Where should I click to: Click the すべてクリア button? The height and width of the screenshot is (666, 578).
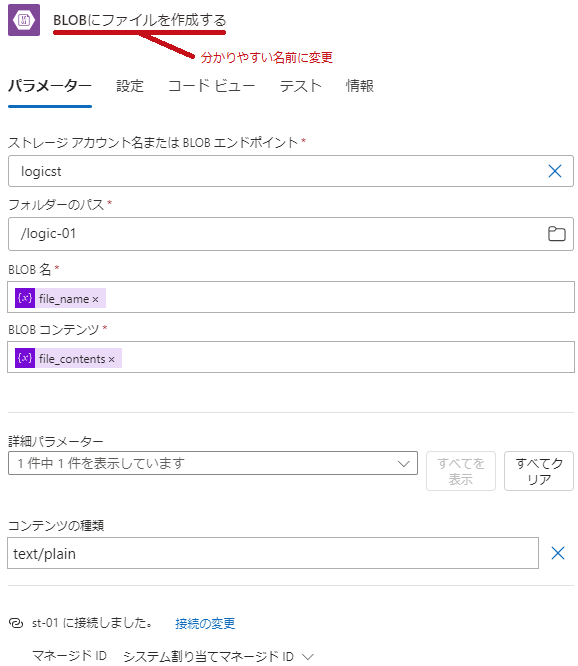point(539,471)
